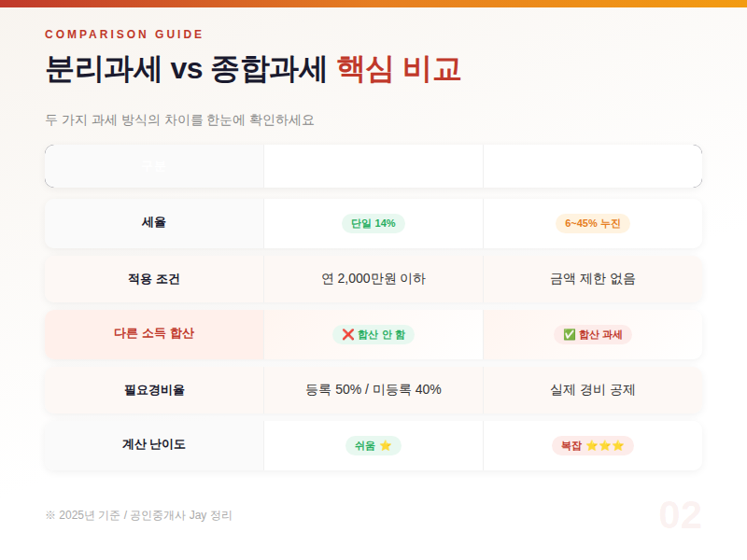Click the first star beside 복잡

tap(592, 445)
